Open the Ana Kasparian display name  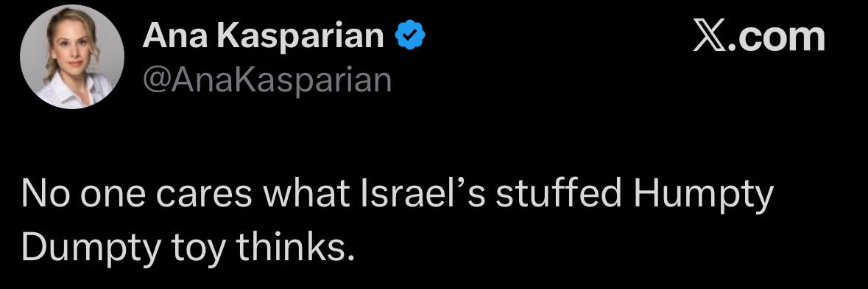click(264, 37)
